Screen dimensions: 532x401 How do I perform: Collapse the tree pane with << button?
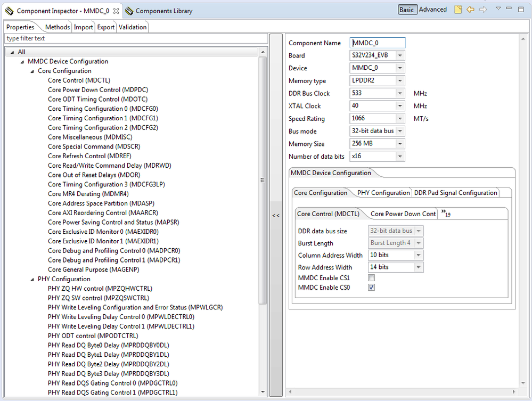click(276, 215)
